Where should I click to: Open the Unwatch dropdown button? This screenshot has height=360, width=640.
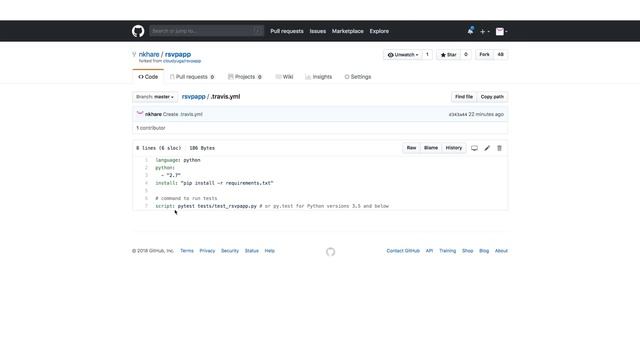coord(403,55)
